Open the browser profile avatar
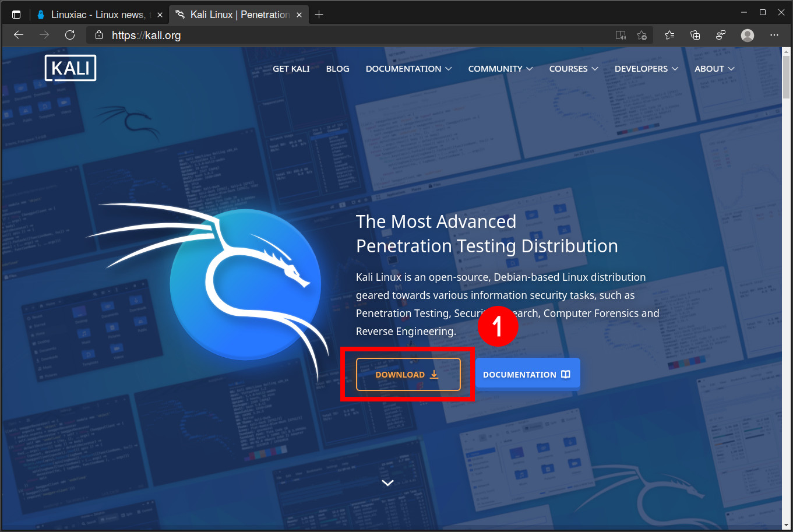This screenshot has width=793, height=532. coord(747,36)
